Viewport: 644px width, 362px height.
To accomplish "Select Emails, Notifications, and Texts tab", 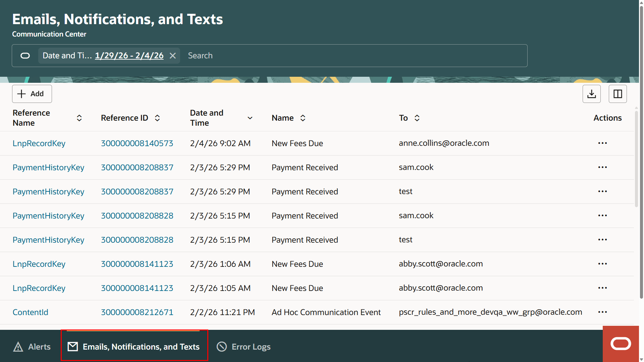I will click(x=134, y=347).
